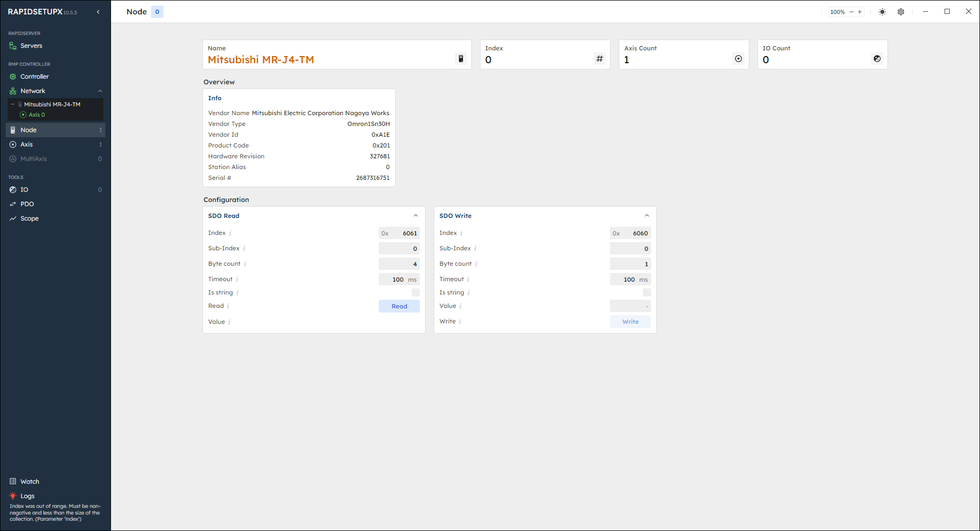The height and width of the screenshot is (531, 980).
Task: Click the SDO Write Timeout field
Action: coord(631,280)
